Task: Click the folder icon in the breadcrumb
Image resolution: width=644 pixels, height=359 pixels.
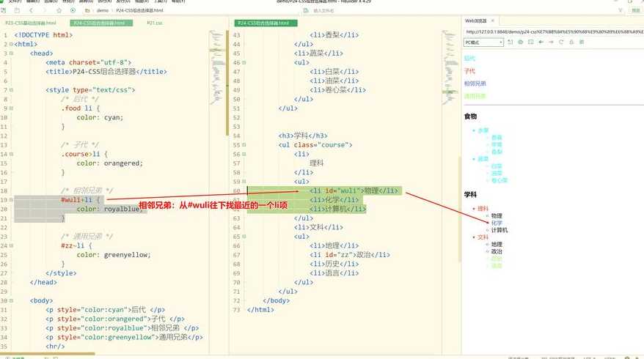Action: 87,10
